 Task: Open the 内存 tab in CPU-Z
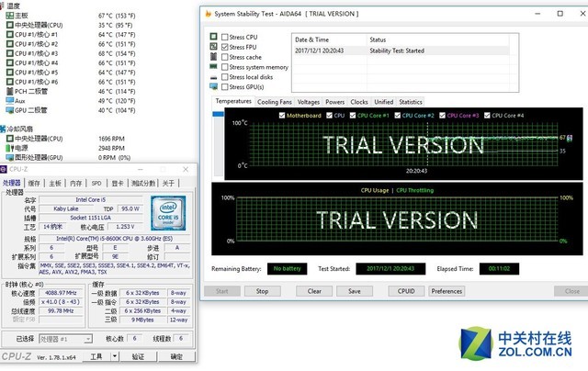75,183
